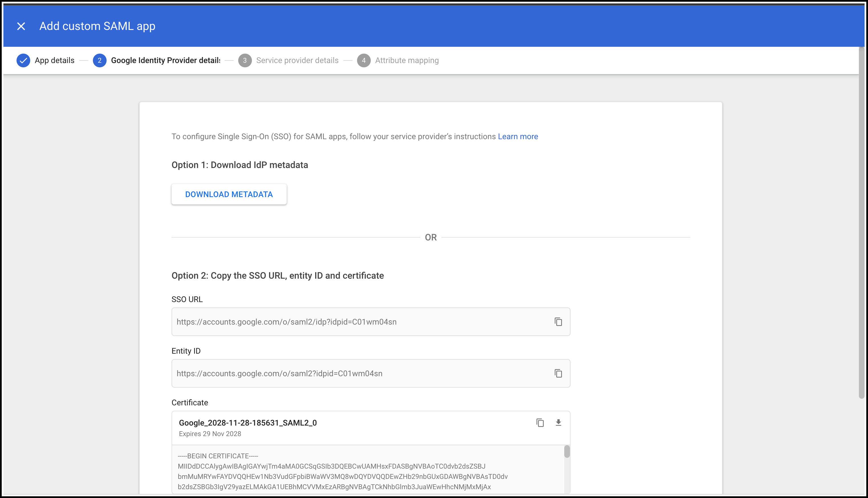The image size is (868, 498).
Task: Switch to Service provider details step
Action: (x=297, y=60)
